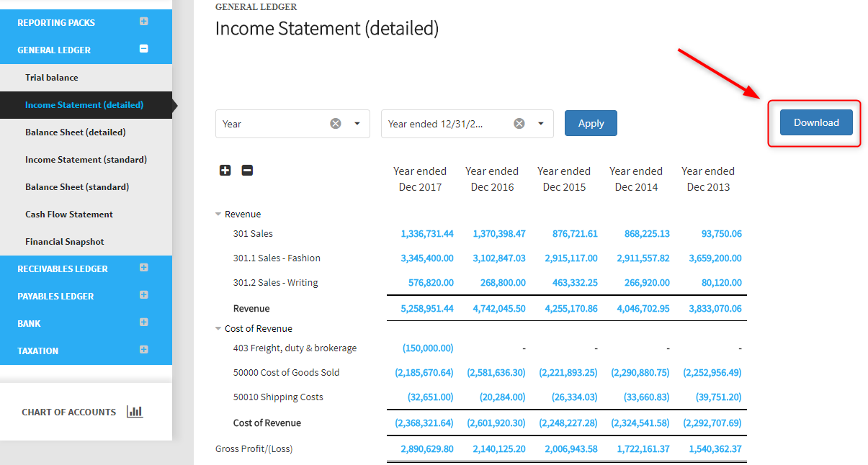The image size is (868, 465).
Task: Select the Bank menu header
Action: coord(29,323)
